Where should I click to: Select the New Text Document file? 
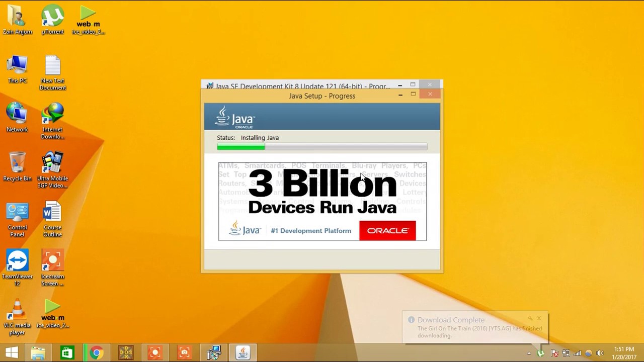click(x=52, y=73)
